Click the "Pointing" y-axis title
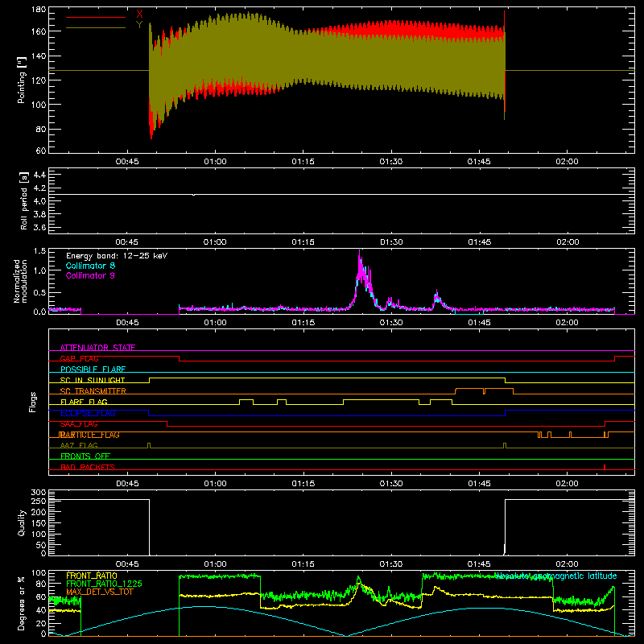This screenshot has width=644, height=644. click(x=22, y=80)
